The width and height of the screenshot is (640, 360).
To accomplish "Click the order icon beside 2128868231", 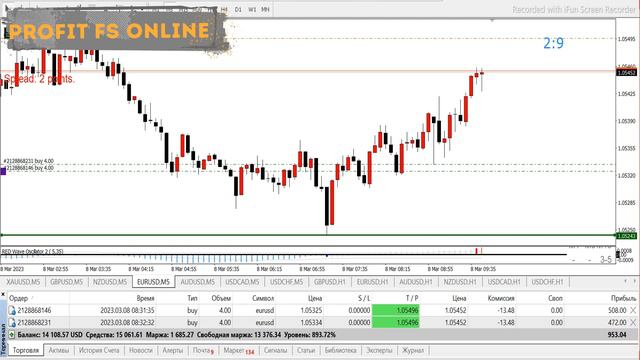I will tap(12, 323).
